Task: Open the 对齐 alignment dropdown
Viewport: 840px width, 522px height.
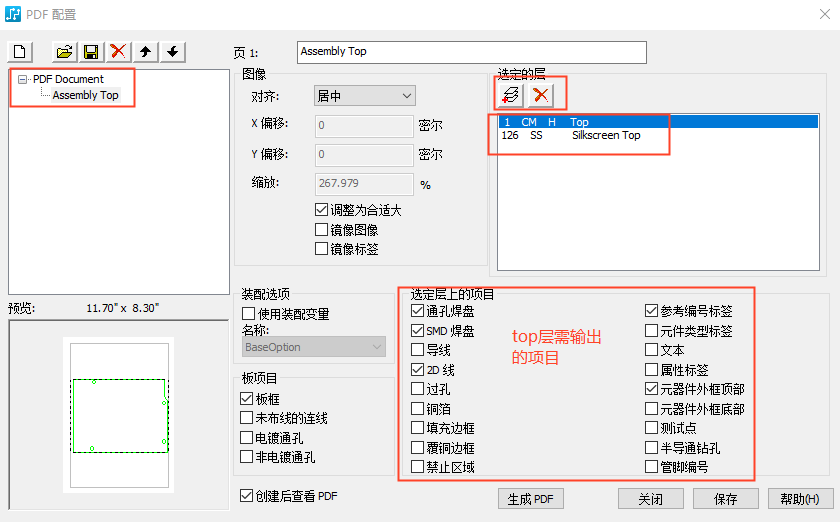Action: (x=364, y=96)
